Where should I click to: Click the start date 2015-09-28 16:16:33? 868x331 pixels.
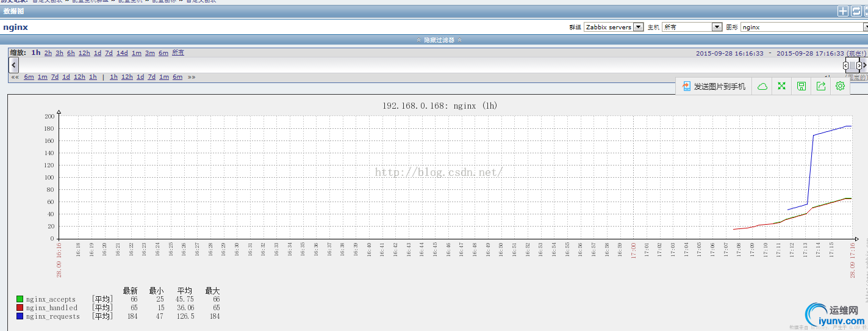730,53
